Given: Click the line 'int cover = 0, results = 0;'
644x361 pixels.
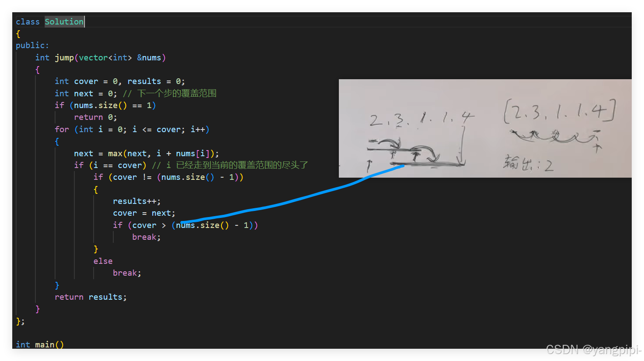Looking at the screenshot, I should [120, 81].
